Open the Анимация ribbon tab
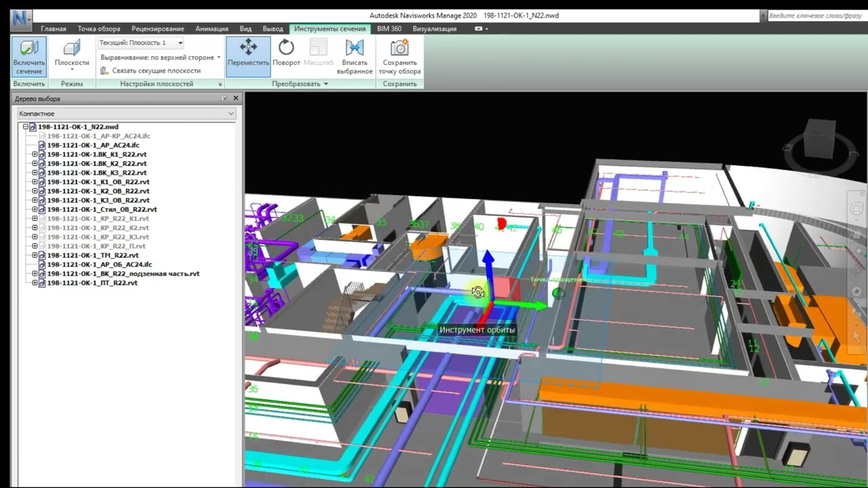 click(212, 29)
